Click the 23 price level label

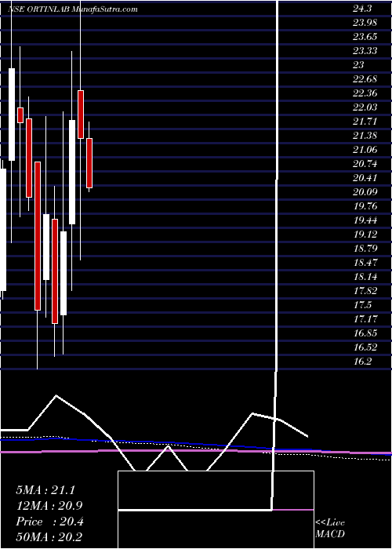pyautogui.click(x=359, y=65)
